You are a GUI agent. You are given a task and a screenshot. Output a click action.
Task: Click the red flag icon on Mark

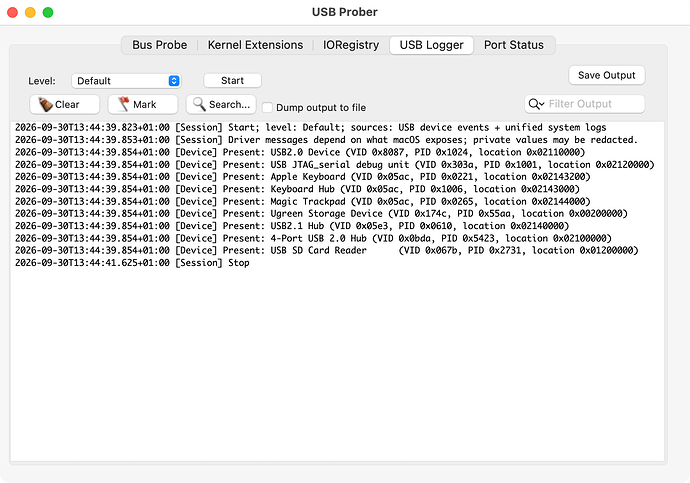[x=124, y=104]
